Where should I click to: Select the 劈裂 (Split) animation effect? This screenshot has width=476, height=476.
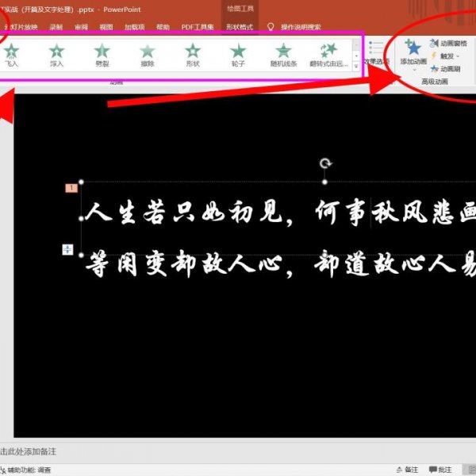(x=102, y=54)
